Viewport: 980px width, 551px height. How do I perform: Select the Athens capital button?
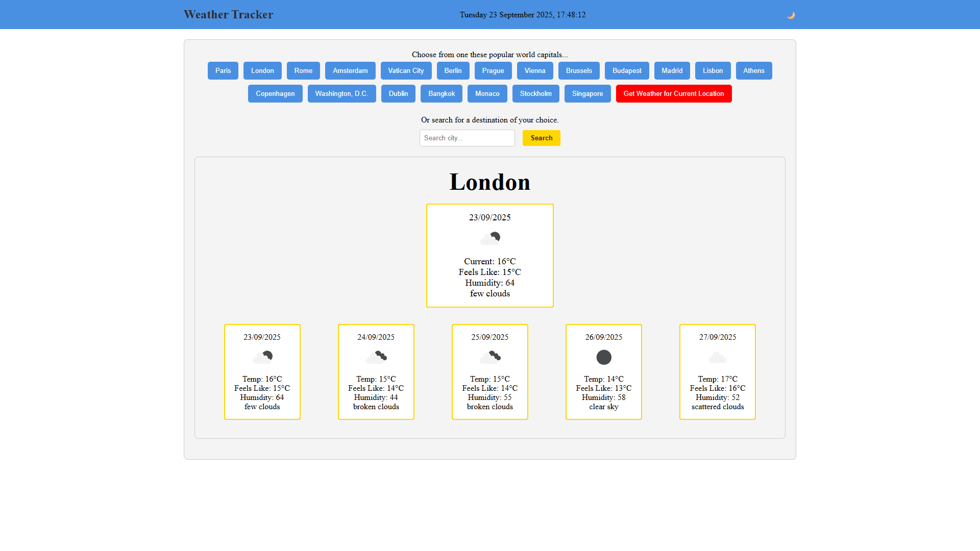click(x=753, y=71)
